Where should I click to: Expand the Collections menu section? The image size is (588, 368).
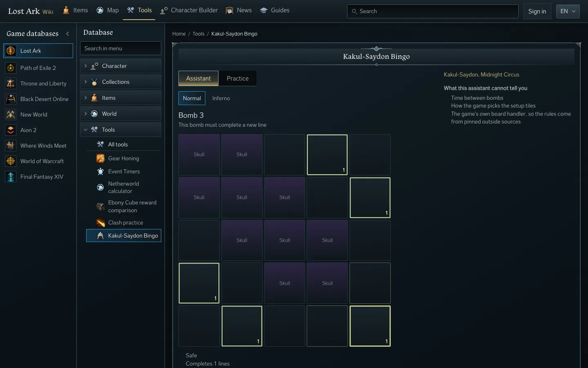tap(120, 82)
